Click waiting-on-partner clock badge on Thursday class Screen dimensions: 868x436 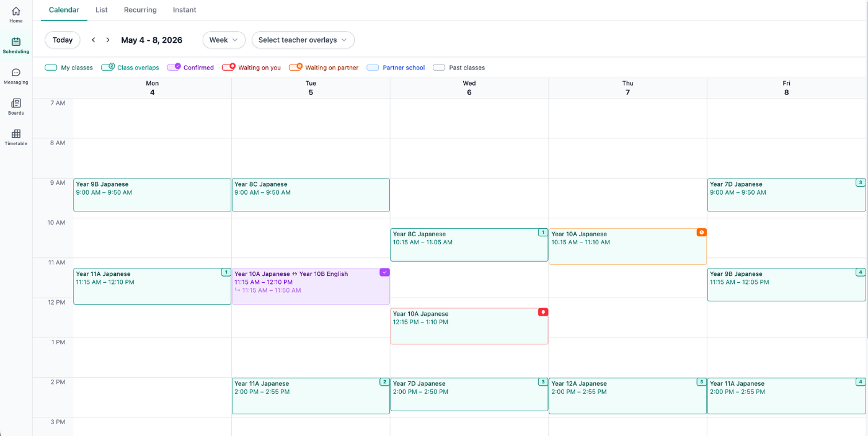pyautogui.click(x=701, y=233)
